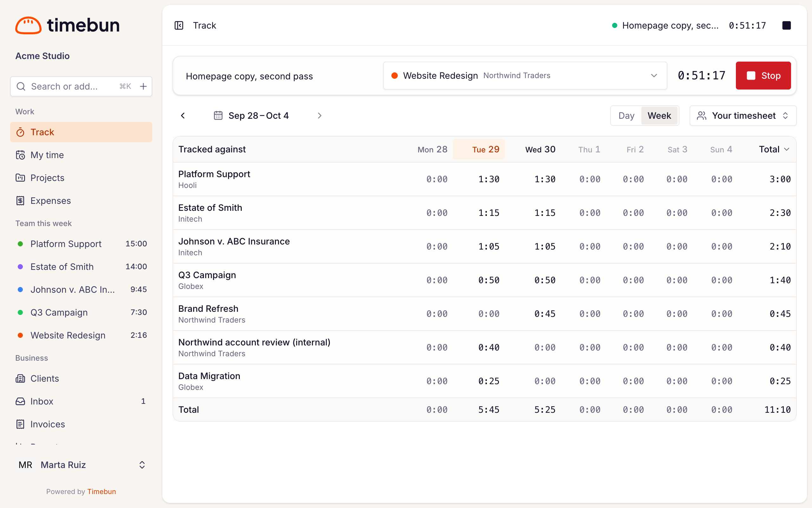Stop the timer with the black square in header

click(x=787, y=25)
